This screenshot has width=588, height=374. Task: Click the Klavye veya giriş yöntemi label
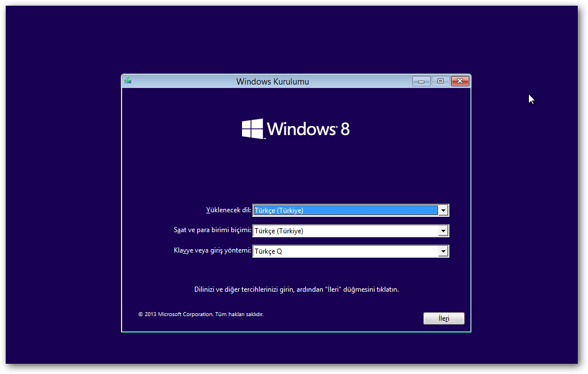(x=212, y=250)
